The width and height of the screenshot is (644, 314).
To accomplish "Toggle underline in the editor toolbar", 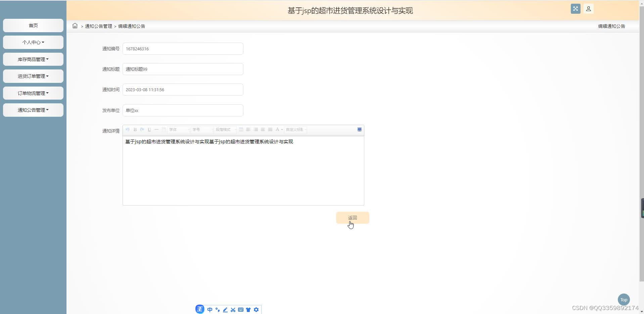I will coord(149,129).
